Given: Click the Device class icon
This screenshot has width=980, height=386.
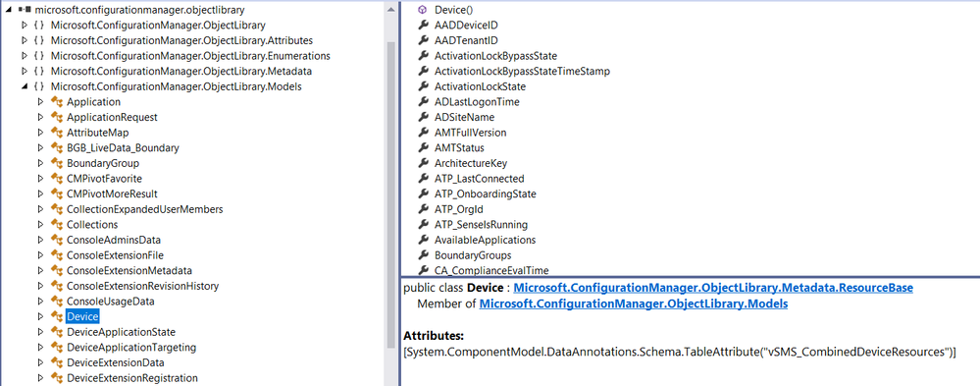Looking at the screenshot, I should [x=57, y=316].
